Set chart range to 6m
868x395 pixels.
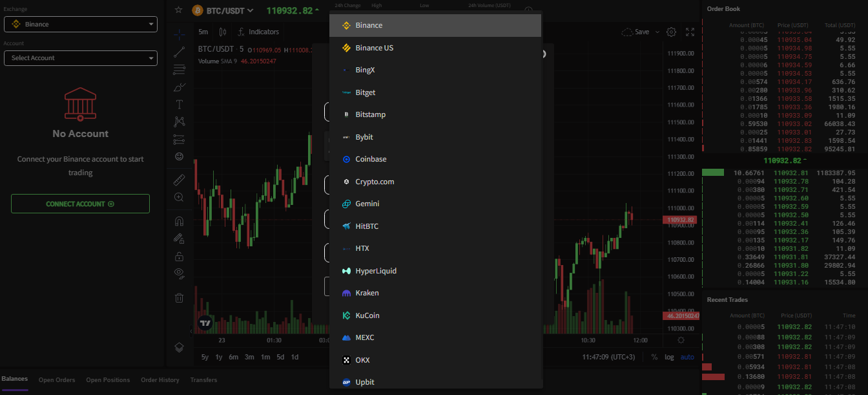click(x=233, y=357)
